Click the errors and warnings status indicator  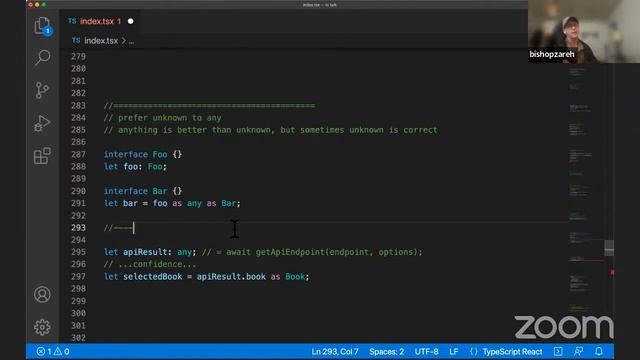pyautogui.click(x=53, y=351)
